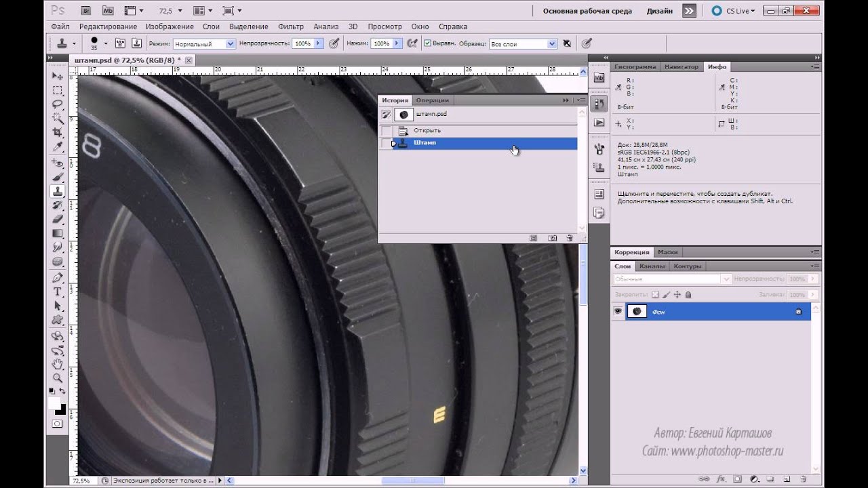
Task: Open the brush preset picker arrow
Action: point(105,43)
